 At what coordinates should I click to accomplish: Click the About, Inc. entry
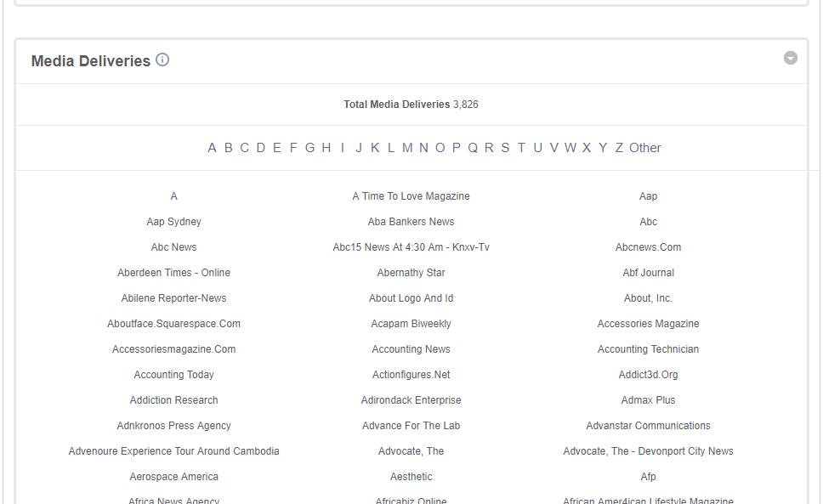click(x=648, y=298)
